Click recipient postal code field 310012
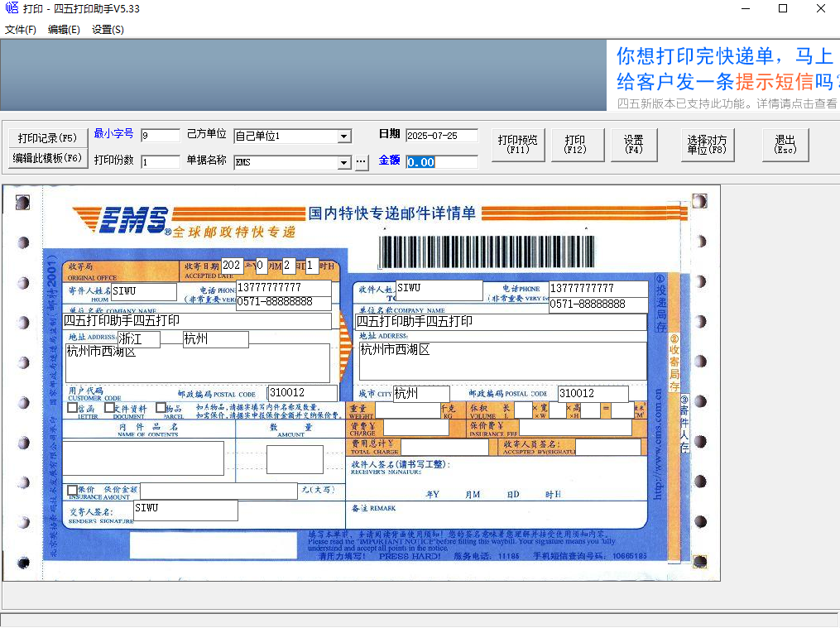This screenshot has height=628, width=840. (593, 394)
